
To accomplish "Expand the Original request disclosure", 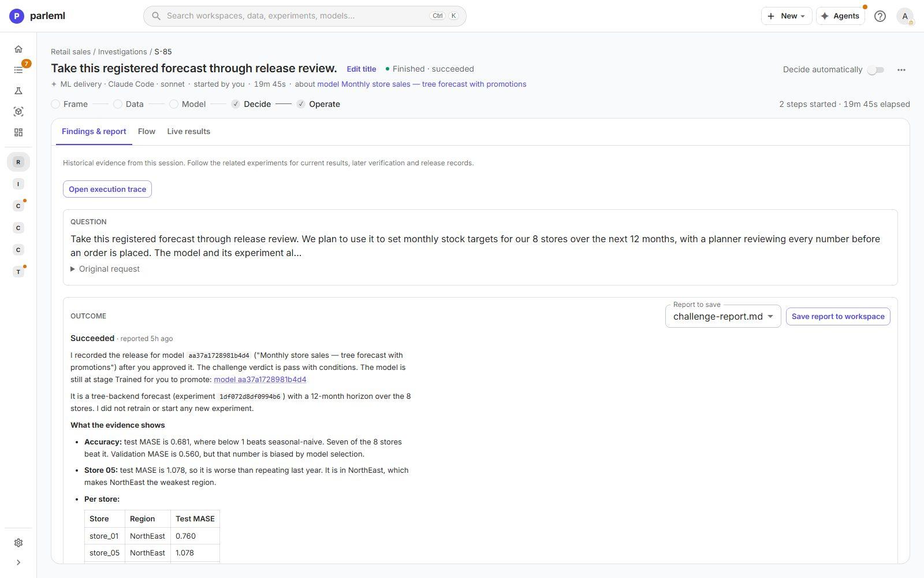I will (x=105, y=269).
